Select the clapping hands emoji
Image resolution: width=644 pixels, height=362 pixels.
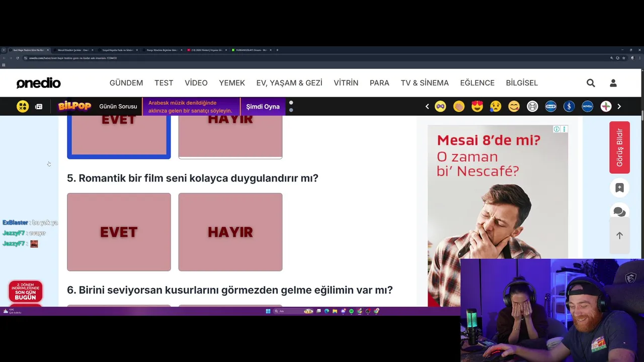coord(459,107)
